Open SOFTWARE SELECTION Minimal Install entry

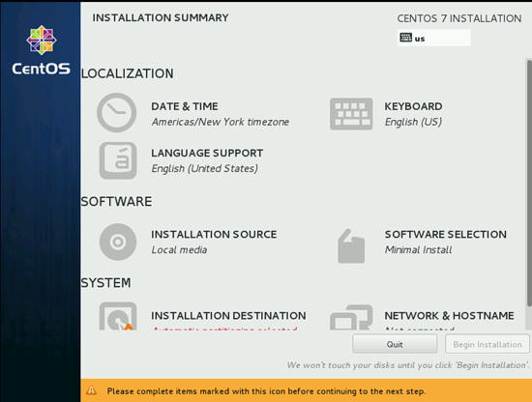[446, 242]
